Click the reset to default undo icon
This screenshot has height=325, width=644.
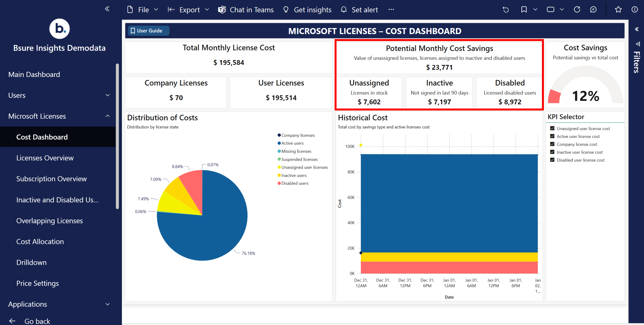pyautogui.click(x=506, y=10)
